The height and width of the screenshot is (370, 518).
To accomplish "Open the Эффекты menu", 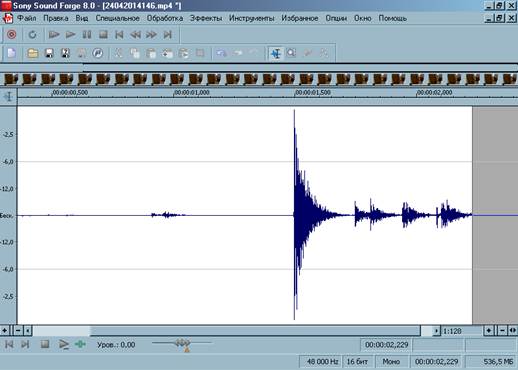I will pyautogui.click(x=206, y=18).
